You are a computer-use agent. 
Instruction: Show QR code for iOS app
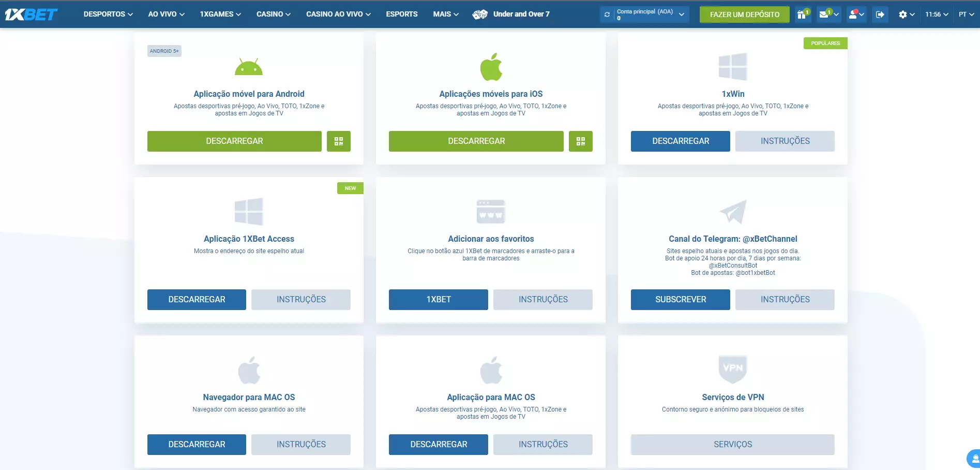tap(580, 141)
